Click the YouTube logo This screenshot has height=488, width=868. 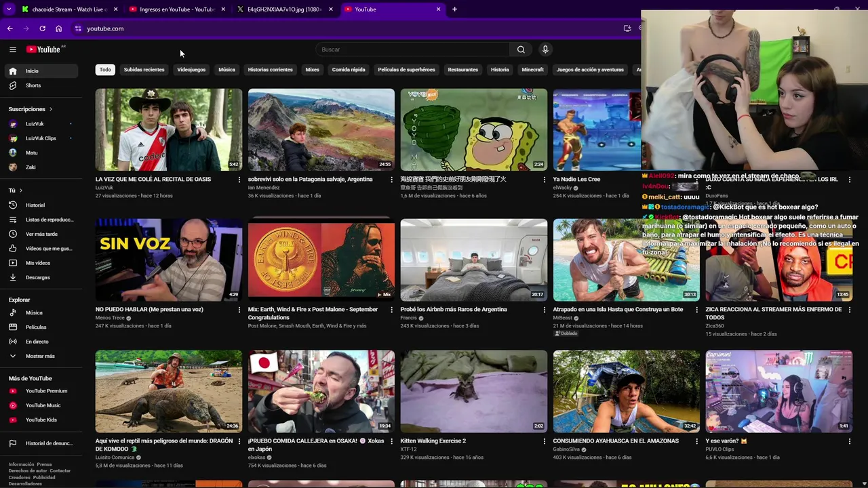coord(43,49)
